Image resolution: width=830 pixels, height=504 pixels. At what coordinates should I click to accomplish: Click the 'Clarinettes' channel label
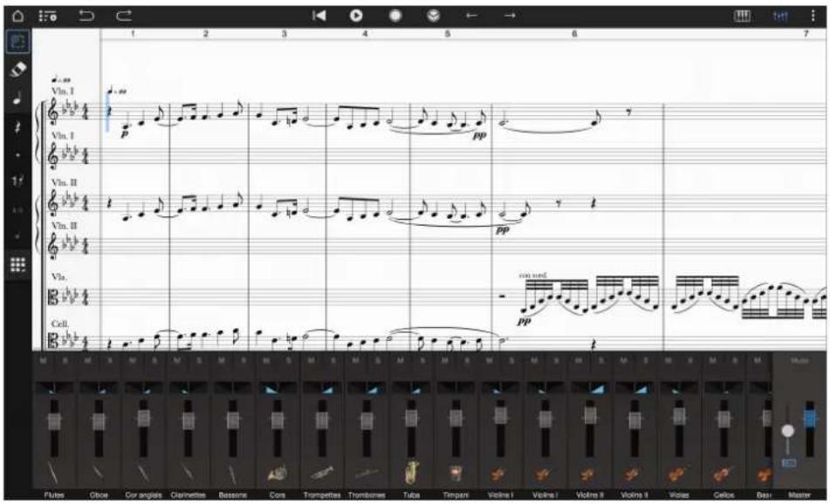[188, 495]
